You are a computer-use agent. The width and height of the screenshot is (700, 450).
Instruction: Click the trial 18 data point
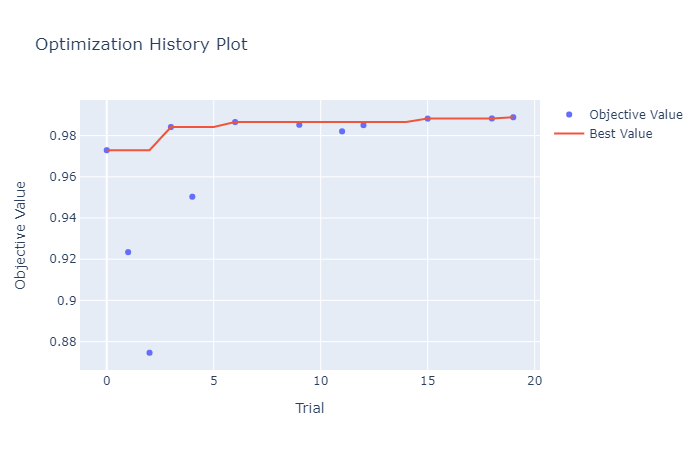click(492, 119)
